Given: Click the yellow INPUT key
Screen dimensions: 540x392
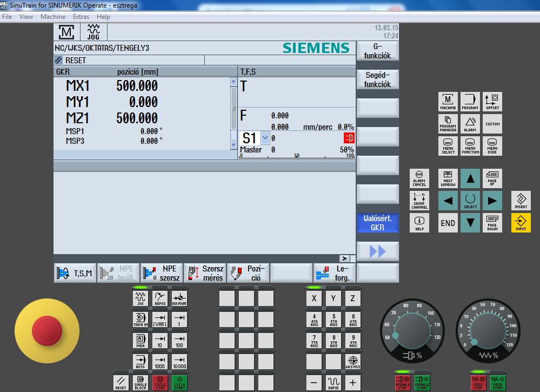Looking at the screenshot, I should point(521,223).
